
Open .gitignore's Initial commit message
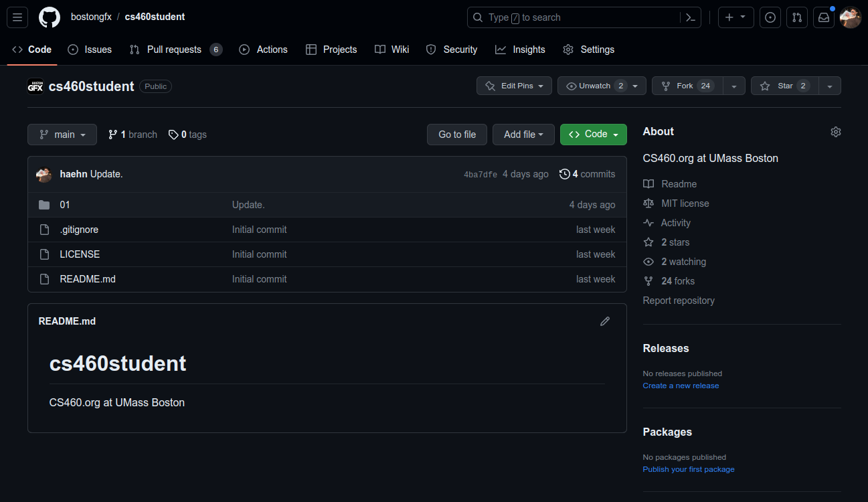click(x=260, y=230)
